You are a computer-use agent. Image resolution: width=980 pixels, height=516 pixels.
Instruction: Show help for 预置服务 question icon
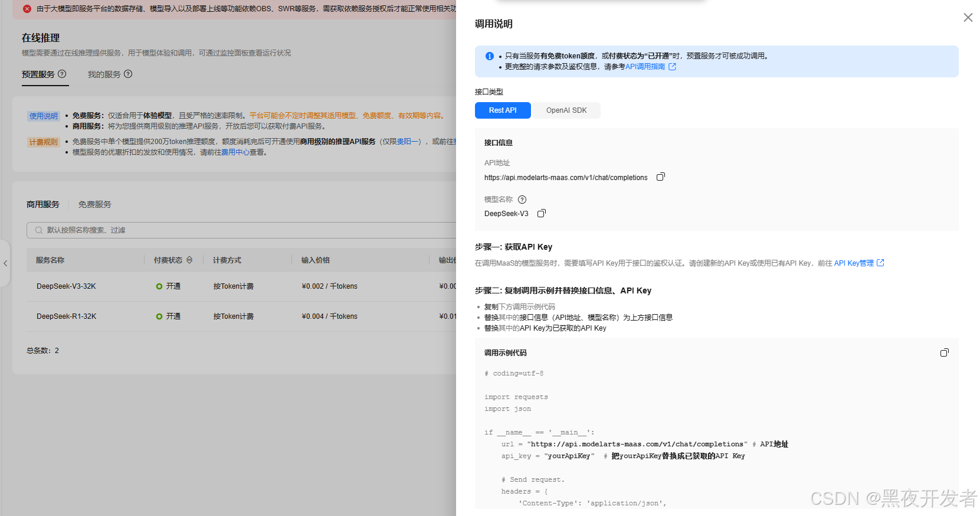pos(62,74)
